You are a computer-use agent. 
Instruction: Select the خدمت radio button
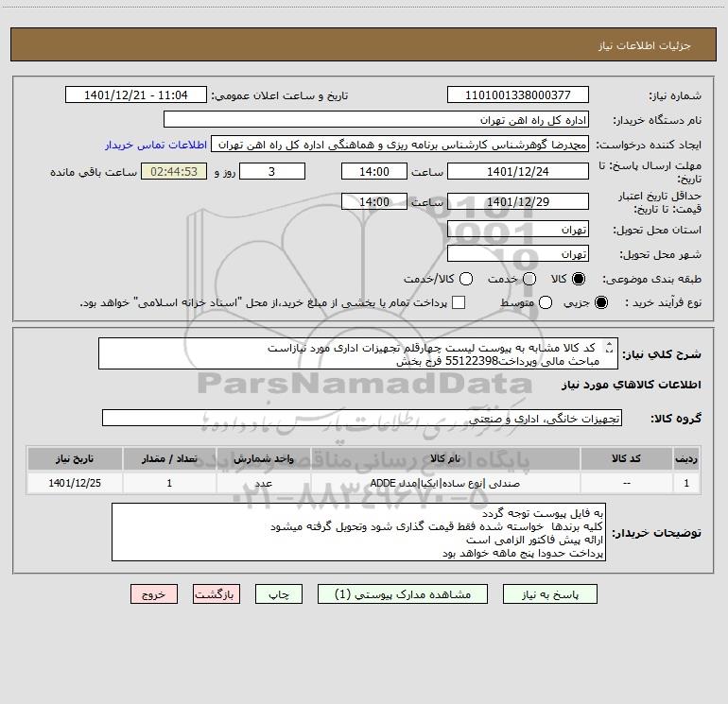[x=529, y=279]
